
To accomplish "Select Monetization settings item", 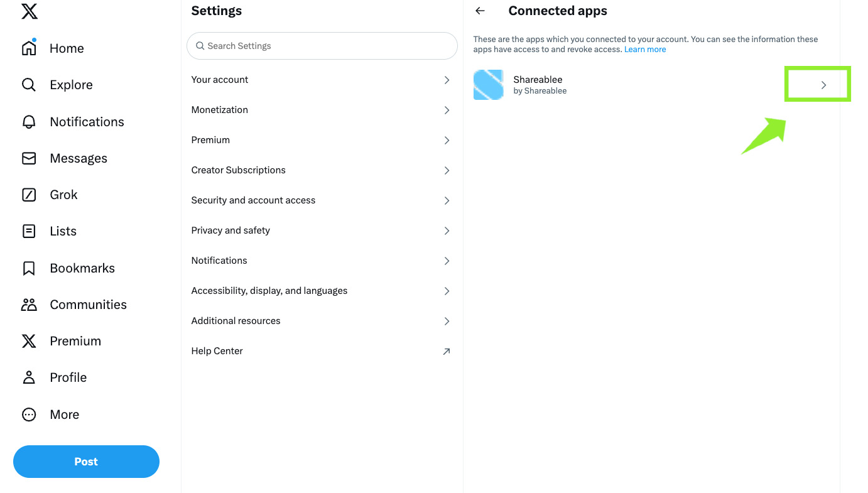I will 322,110.
